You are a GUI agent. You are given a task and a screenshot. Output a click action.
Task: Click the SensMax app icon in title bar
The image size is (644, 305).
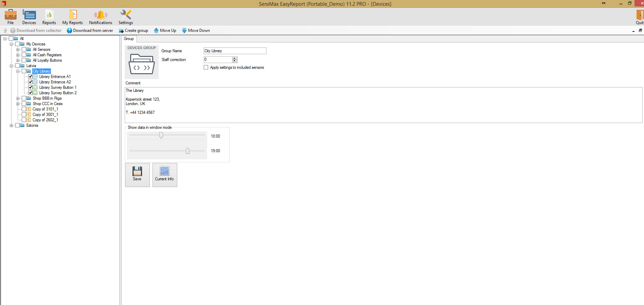[x=4, y=4]
